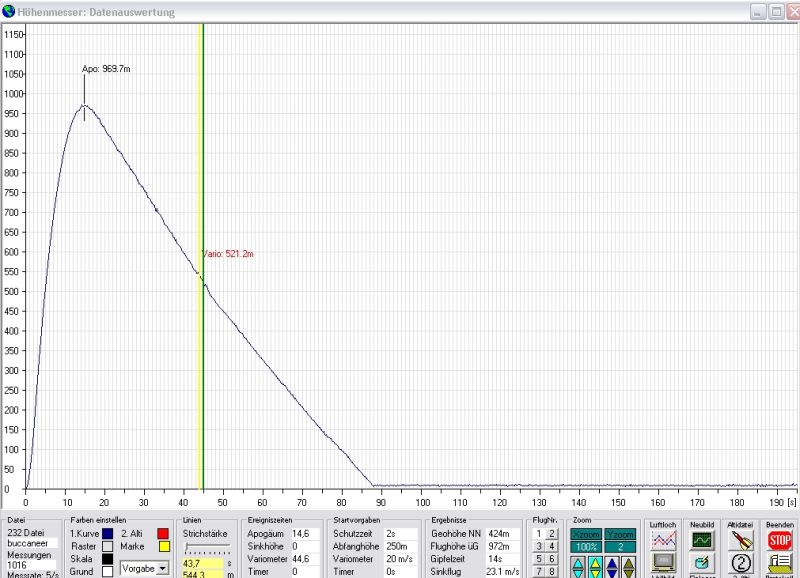Click the Flughöhe üG value 972m
800x578 pixels.
(x=503, y=546)
